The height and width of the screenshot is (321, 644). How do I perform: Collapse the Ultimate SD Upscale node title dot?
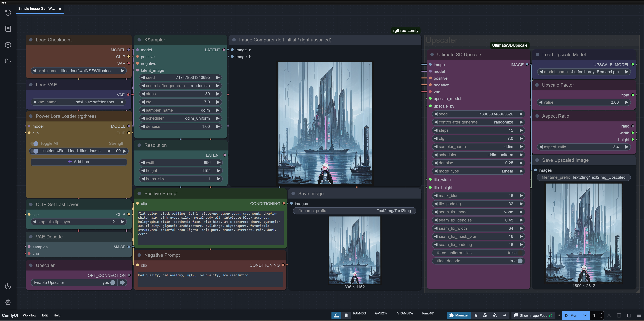[432, 55]
